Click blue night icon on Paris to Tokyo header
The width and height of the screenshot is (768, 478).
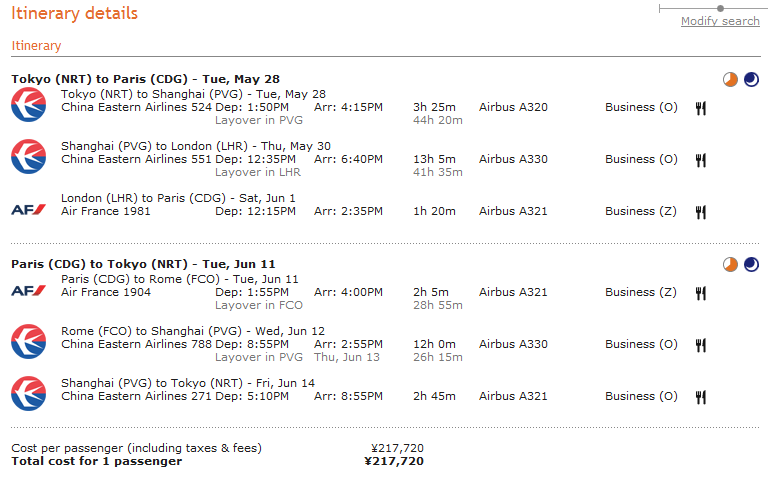751,265
